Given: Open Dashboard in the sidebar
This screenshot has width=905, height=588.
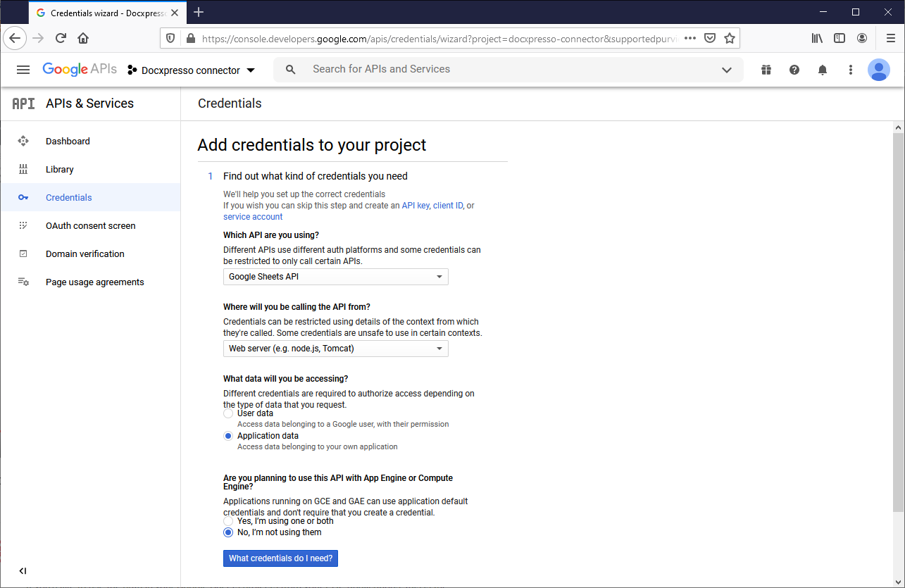Looking at the screenshot, I should click(90, 141).
